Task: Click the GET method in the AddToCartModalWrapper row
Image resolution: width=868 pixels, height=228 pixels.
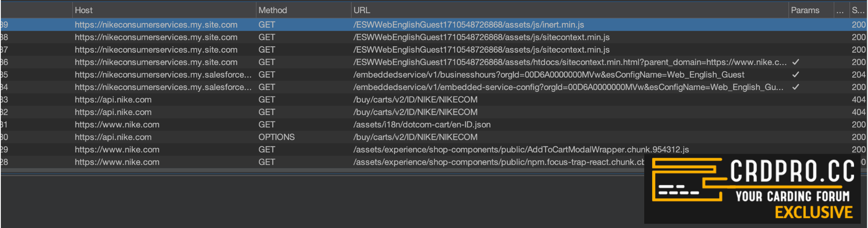Action: click(267, 149)
